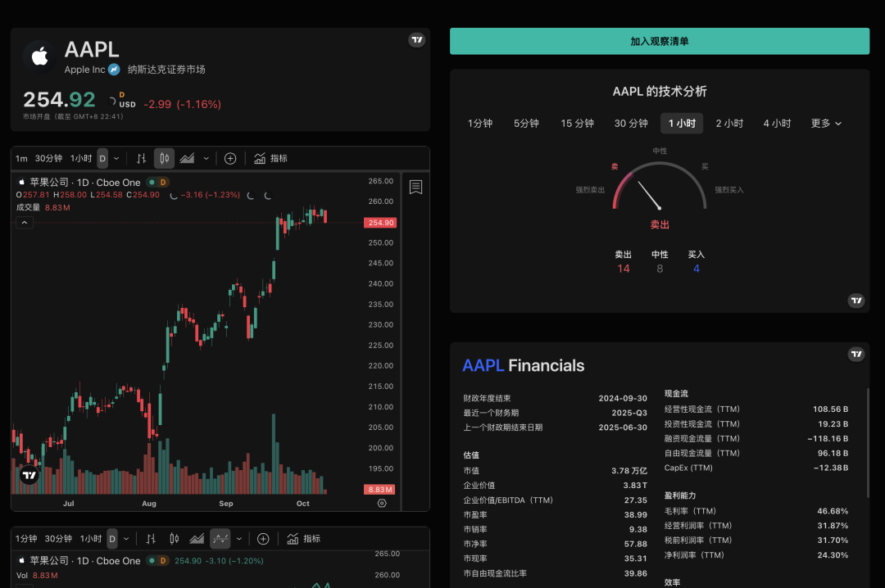Open the 更多 timeframe dropdown
The width and height of the screenshot is (885, 588).
pyautogui.click(x=825, y=123)
